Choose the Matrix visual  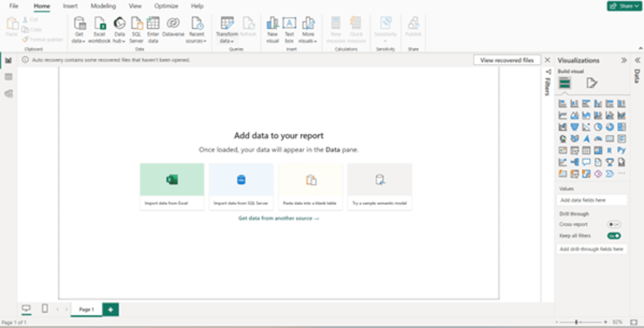598,151
